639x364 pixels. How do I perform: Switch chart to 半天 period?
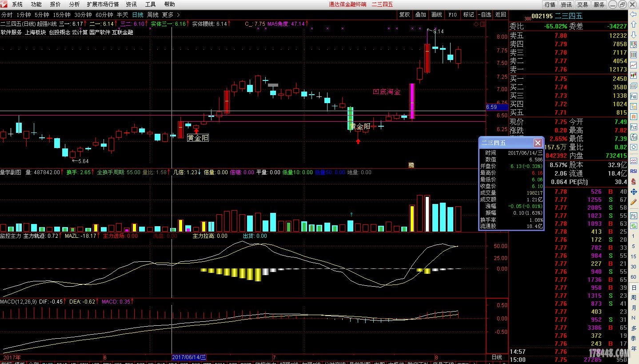pos(122,15)
